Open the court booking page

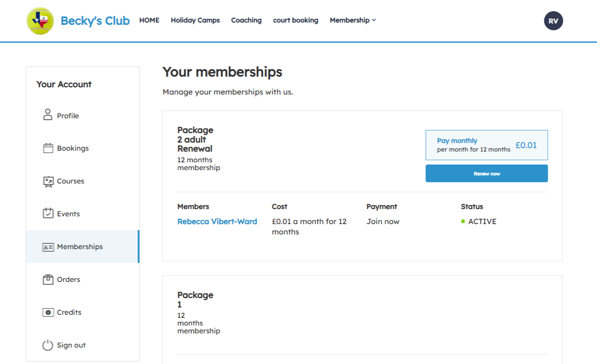(295, 20)
